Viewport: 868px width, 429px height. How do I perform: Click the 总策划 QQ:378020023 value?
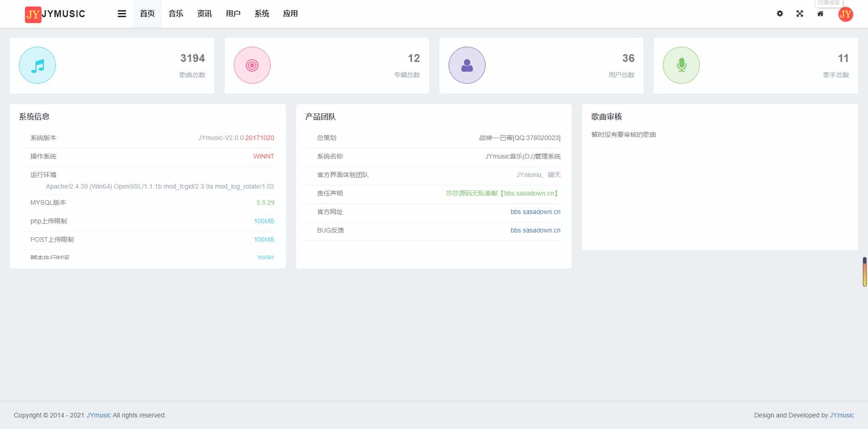[520, 138]
